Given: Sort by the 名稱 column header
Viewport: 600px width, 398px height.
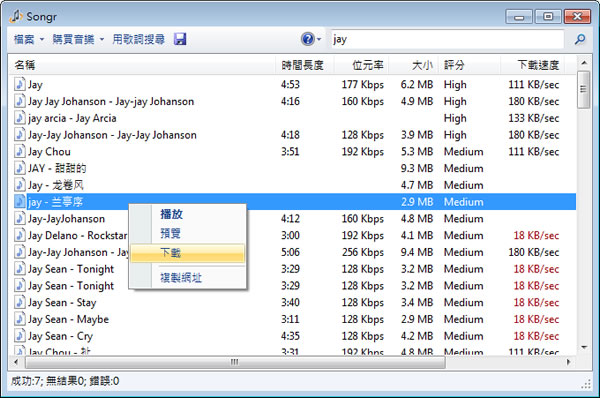Looking at the screenshot, I should pos(142,65).
